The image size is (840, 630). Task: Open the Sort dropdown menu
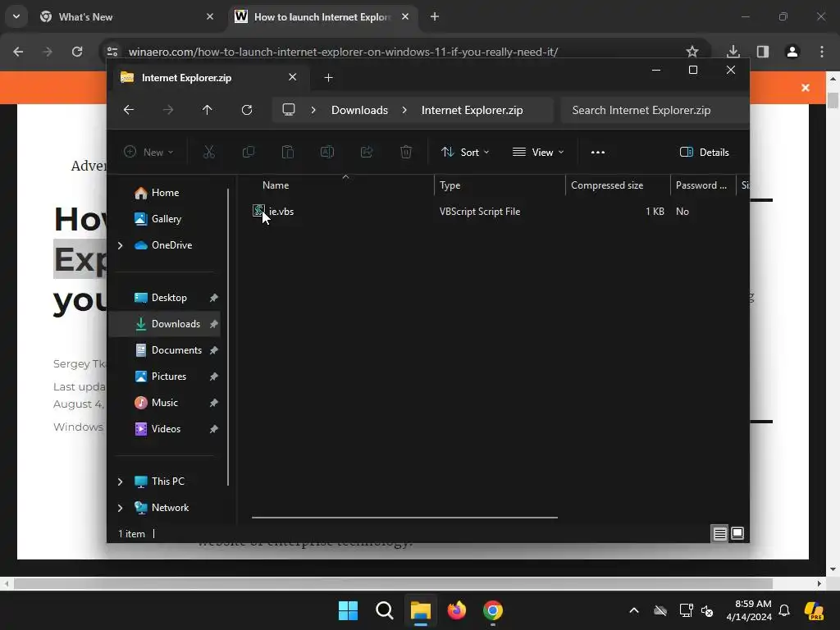(465, 152)
